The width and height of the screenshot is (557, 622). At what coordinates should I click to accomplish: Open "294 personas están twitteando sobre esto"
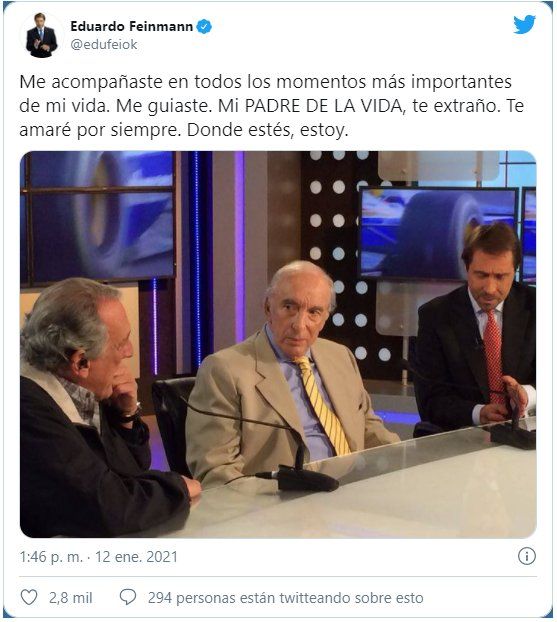tap(286, 598)
